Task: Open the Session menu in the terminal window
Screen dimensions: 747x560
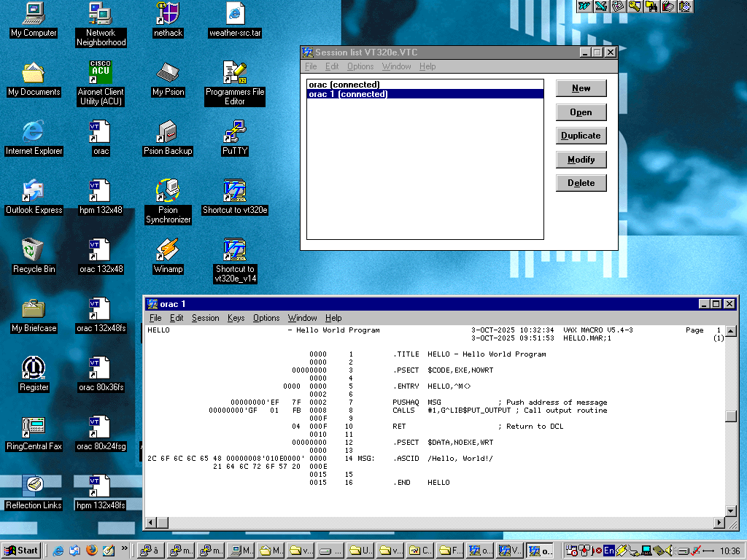Action: (205, 318)
